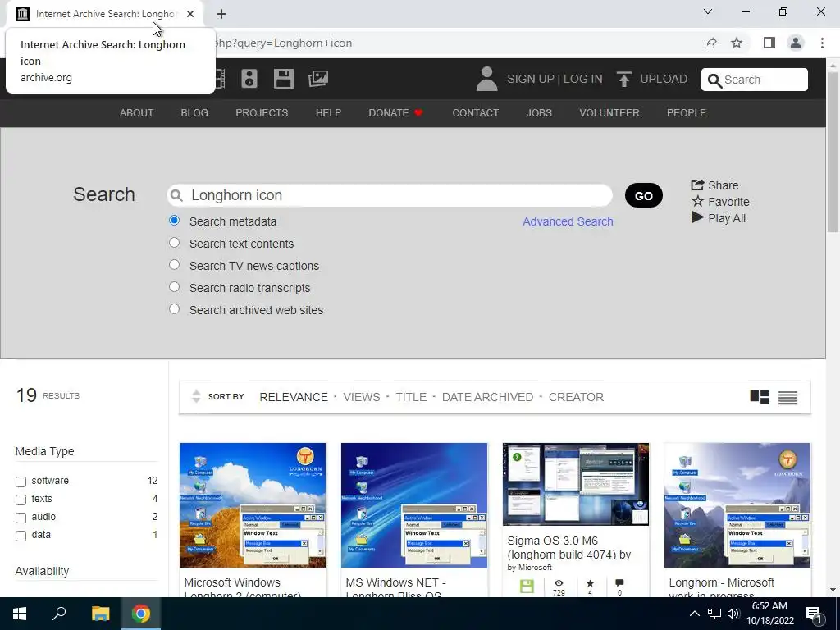This screenshot has width=840, height=630.
Task: Open the Advanced Search link
Action: point(568,221)
